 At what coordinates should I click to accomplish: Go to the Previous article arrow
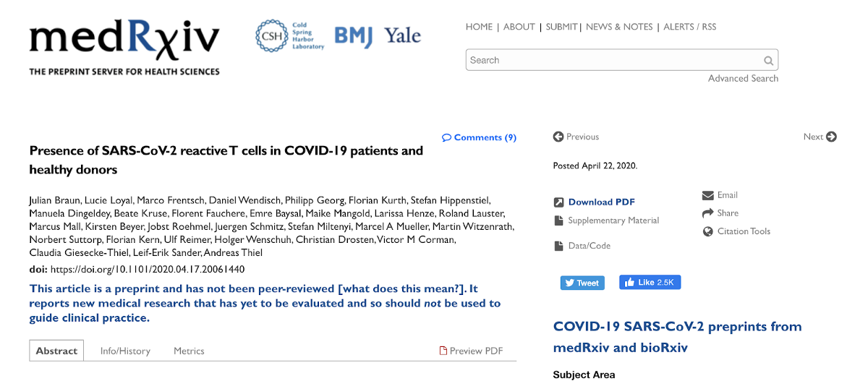point(558,137)
